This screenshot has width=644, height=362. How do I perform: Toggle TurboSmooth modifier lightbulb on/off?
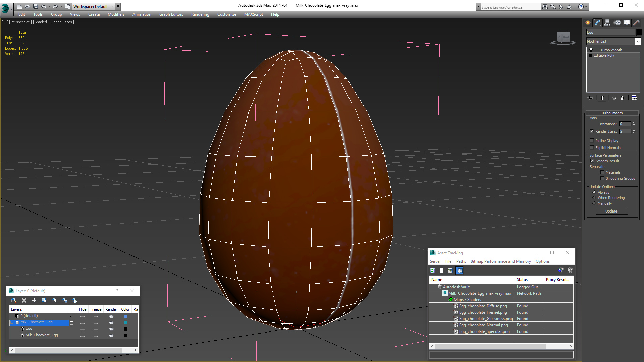(x=591, y=50)
